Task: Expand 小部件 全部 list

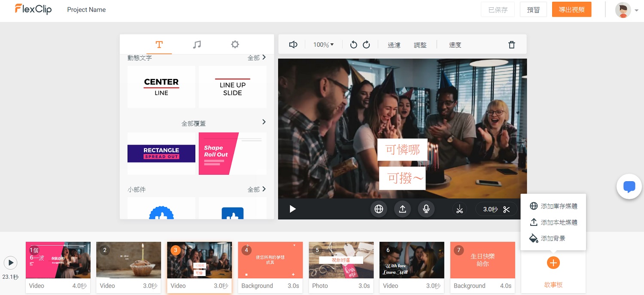Action: (x=257, y=189)
